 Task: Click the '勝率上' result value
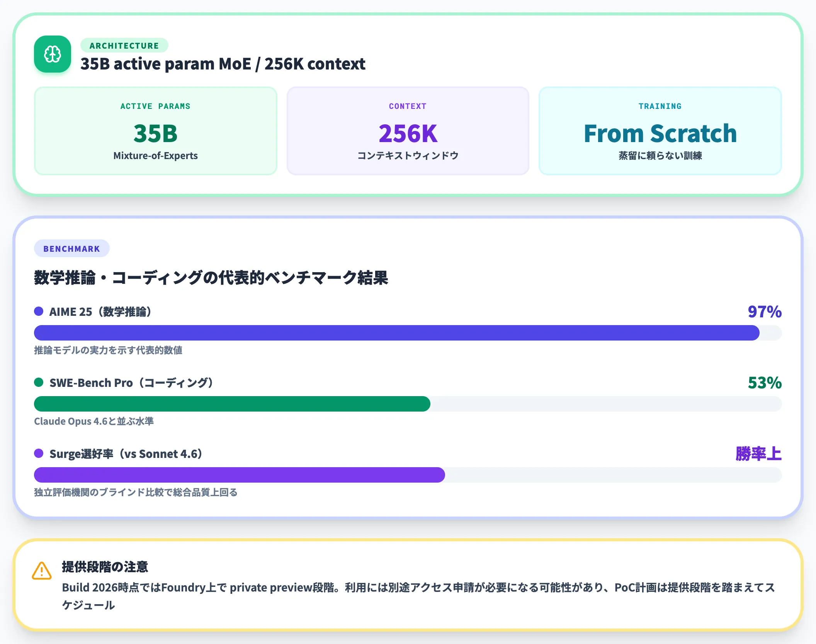[759, 454]
